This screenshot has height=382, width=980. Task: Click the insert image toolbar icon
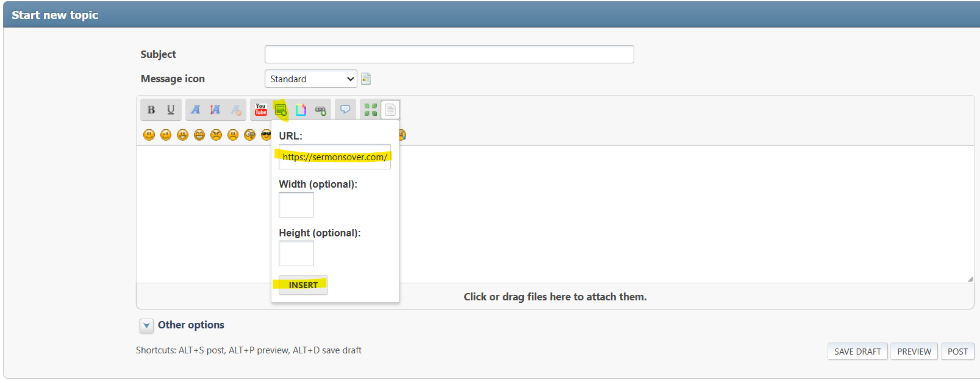(281, 110)
